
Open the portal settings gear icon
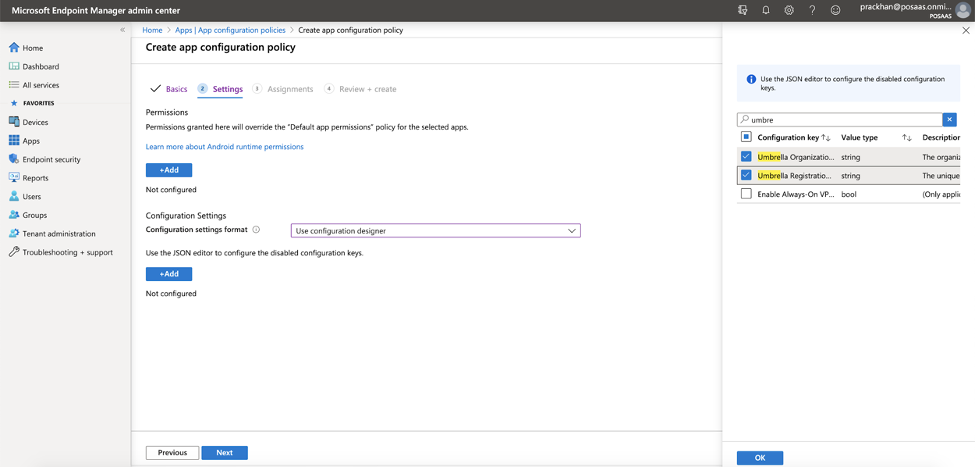click(789, 10)
